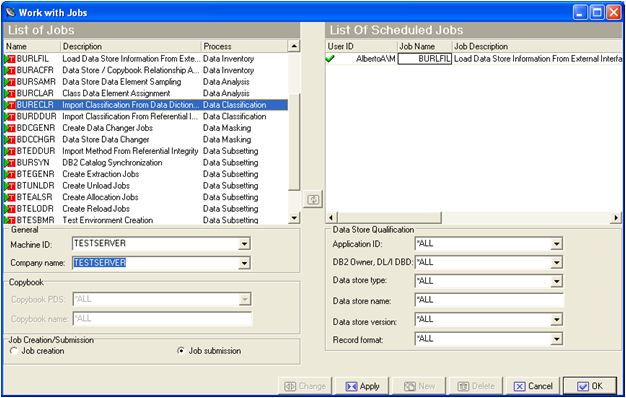Click the green checkmark on the scheduled job
Viewport: 626px width, 398px height.
[x=330, y=59]
